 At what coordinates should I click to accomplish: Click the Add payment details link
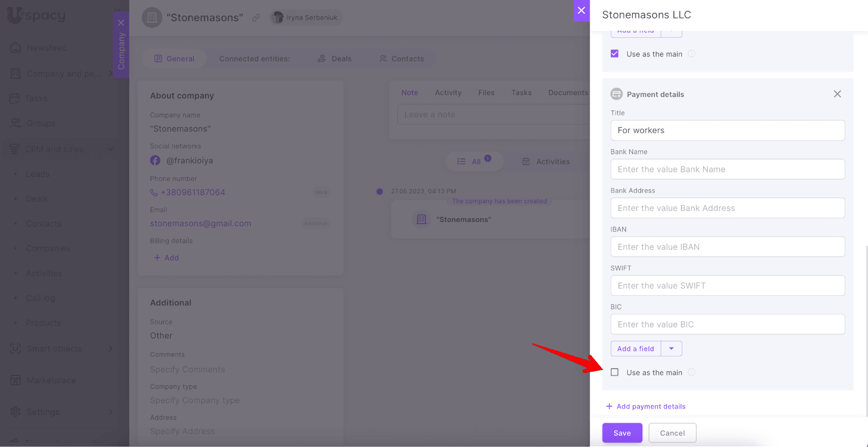coord(646,406)
